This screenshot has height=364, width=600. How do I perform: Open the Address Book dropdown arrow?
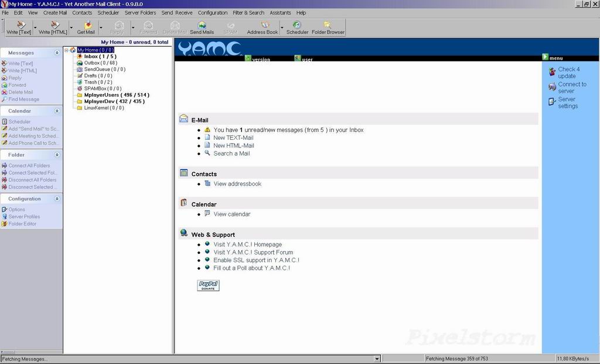[282, 28]
